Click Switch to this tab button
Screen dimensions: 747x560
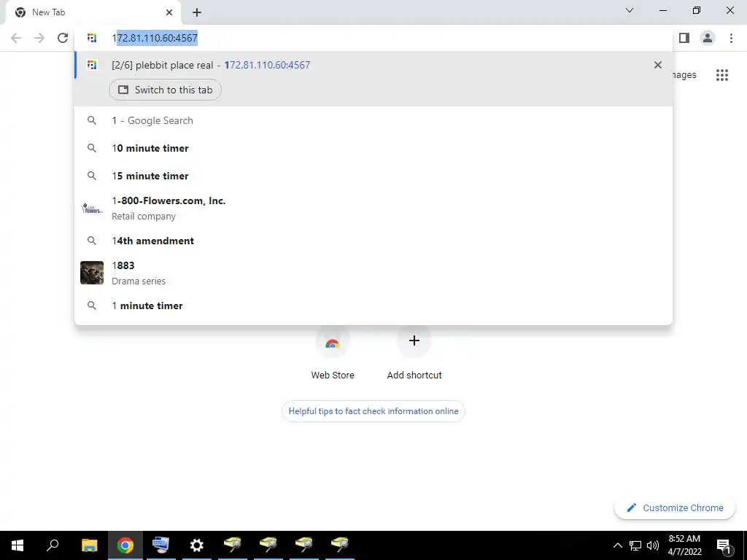coord(166,90)
